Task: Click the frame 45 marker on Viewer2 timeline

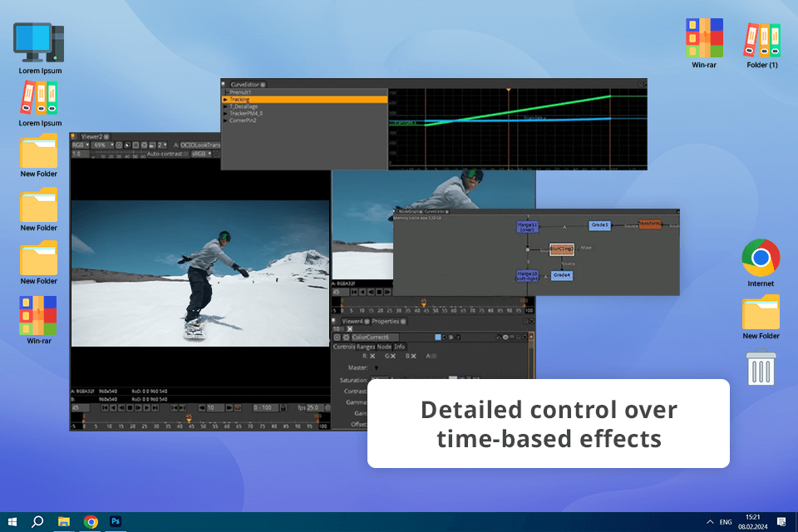Action: [189, 418]
